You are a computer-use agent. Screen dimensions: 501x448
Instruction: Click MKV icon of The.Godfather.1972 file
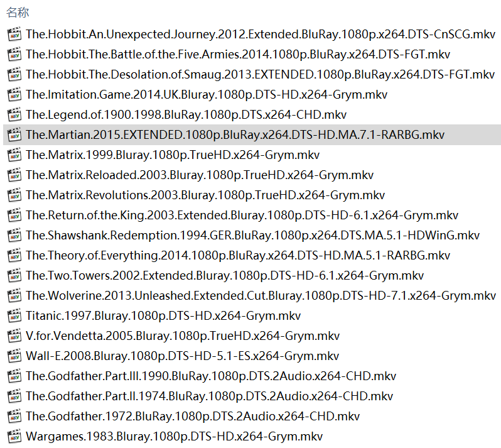(x=14, y=417)
